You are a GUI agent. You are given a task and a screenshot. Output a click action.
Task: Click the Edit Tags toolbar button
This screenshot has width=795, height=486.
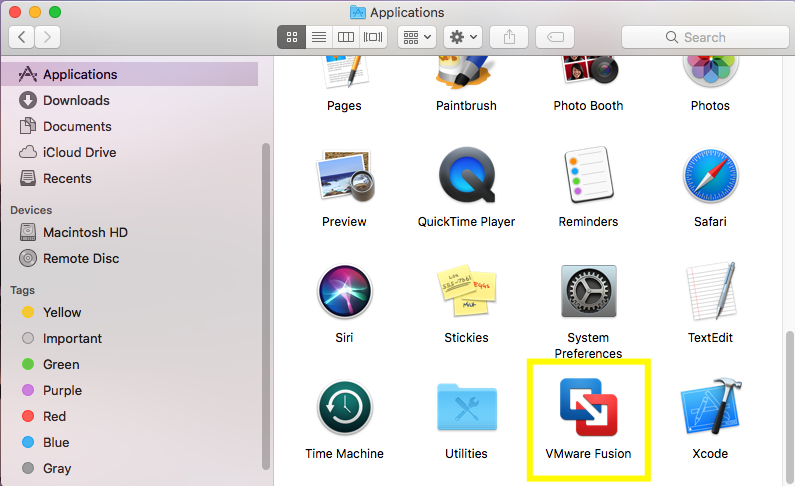pos(555,37)
